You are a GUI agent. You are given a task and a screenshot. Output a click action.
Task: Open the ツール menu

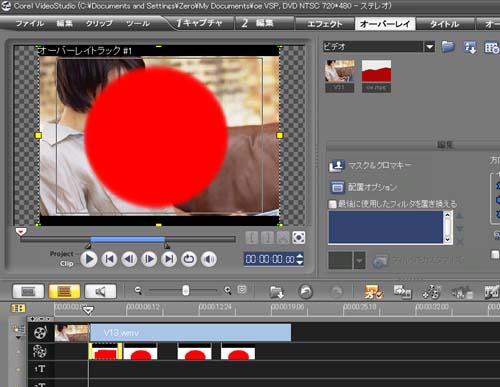138,23
